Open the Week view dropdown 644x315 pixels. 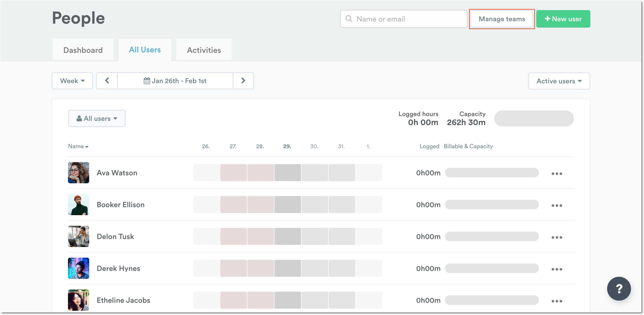tap(72, 81)
